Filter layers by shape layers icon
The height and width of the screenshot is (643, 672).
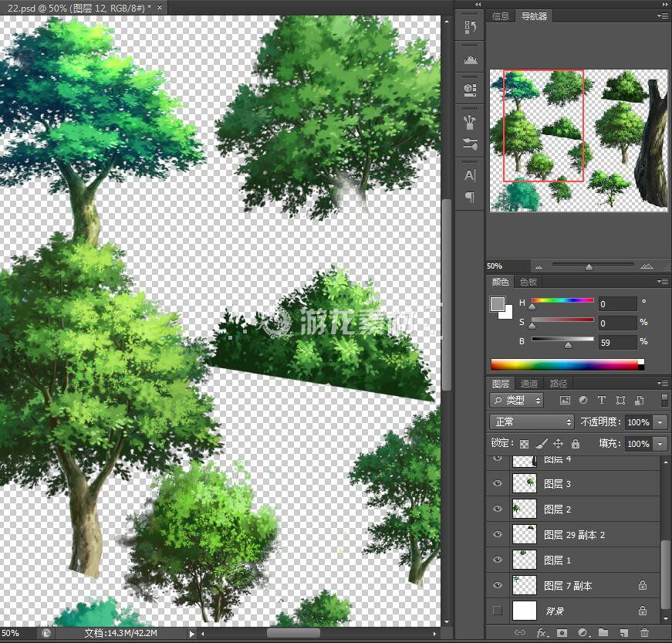620,401
